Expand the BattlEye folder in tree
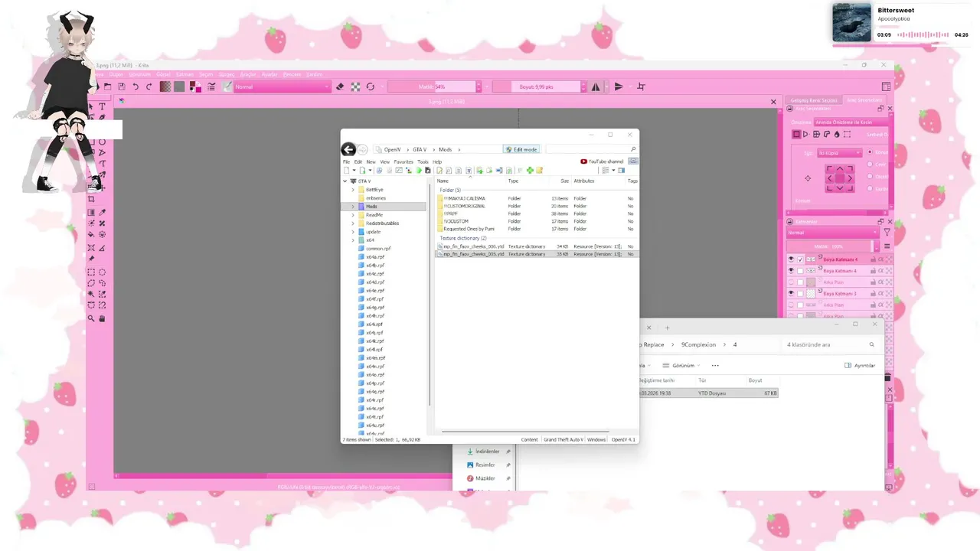The image size is (980, 551). click(x=353, y=190)
